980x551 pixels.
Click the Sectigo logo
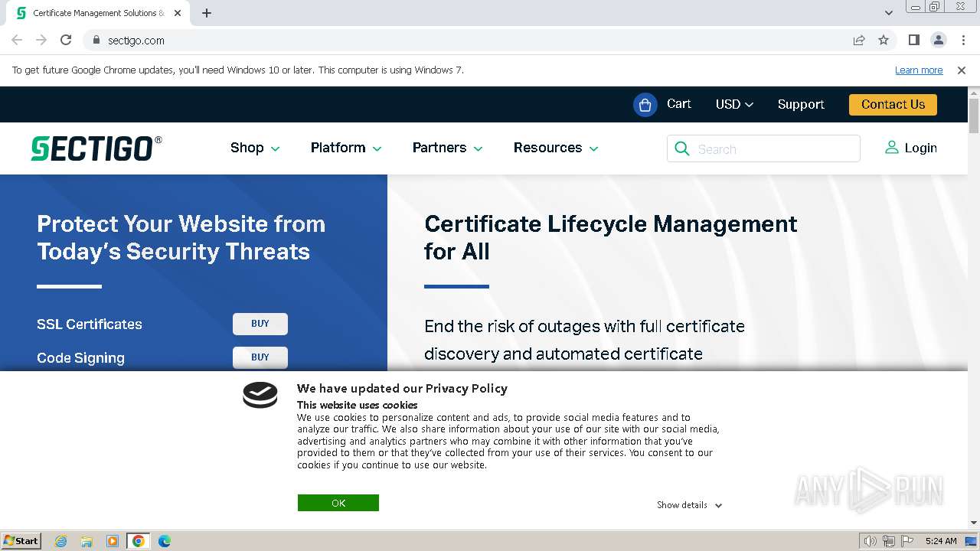tap(96, 148)
